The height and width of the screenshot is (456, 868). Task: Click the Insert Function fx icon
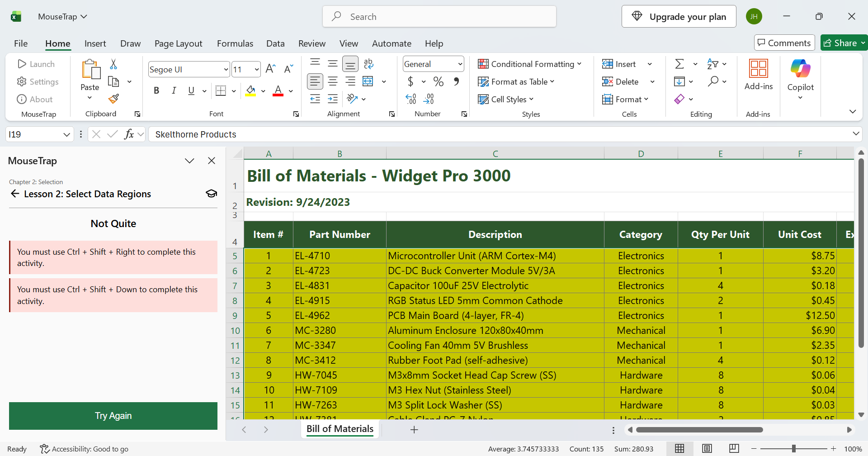pyautogui.click(x=129, y=134)
